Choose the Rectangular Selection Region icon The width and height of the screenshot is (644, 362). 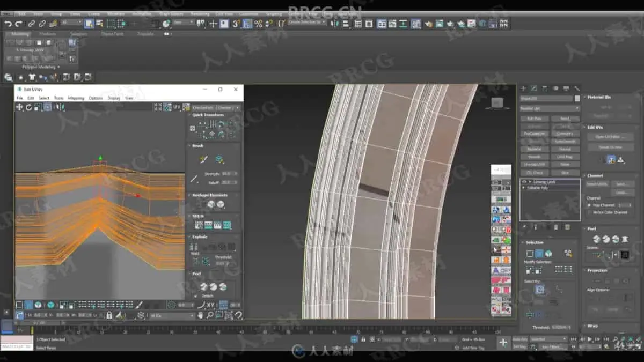point(111,24)
